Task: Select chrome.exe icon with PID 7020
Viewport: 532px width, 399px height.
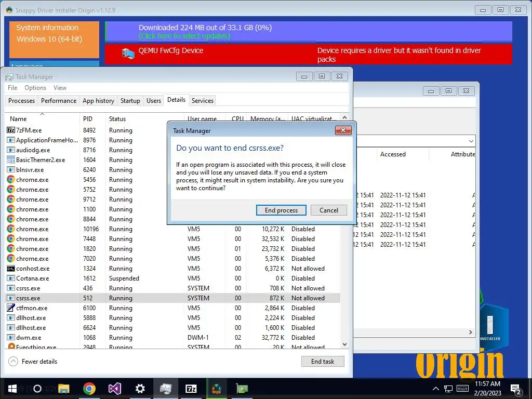Action: (11, 259)
